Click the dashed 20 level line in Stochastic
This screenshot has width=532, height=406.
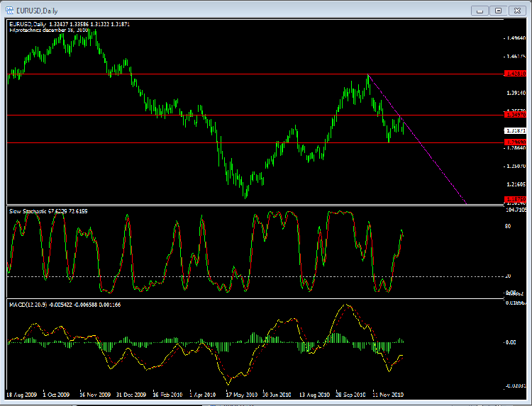point(213,276)
